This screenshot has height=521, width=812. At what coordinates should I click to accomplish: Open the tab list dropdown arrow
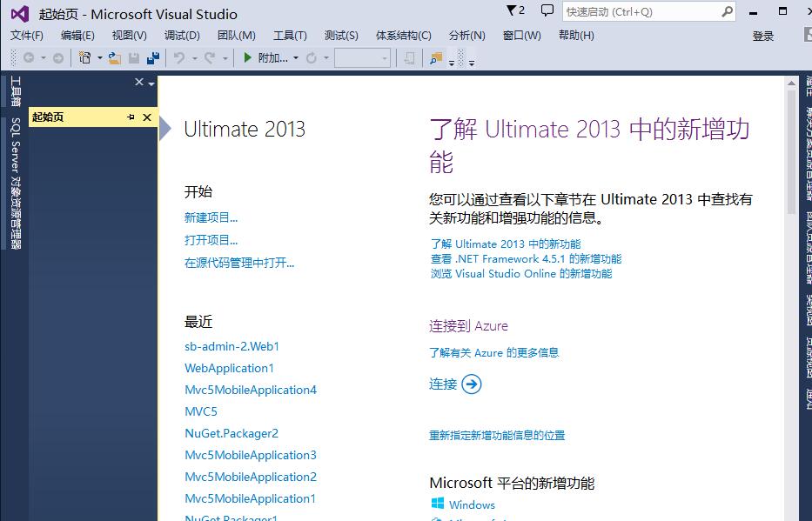click(151, 83)
